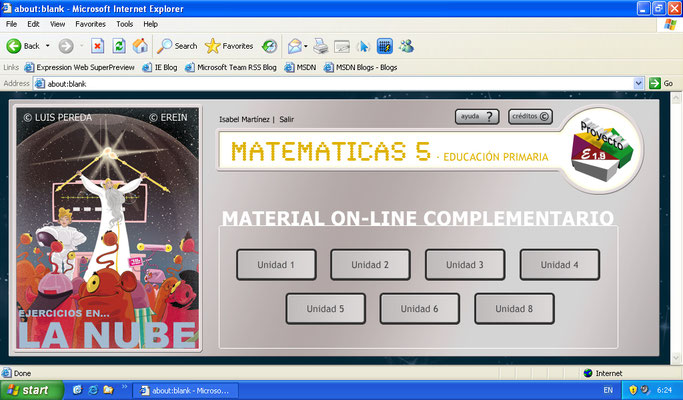The height and width of the screenshot is (400, 683).
Task: Open Unidad 8
Action: tap(514, 308)
